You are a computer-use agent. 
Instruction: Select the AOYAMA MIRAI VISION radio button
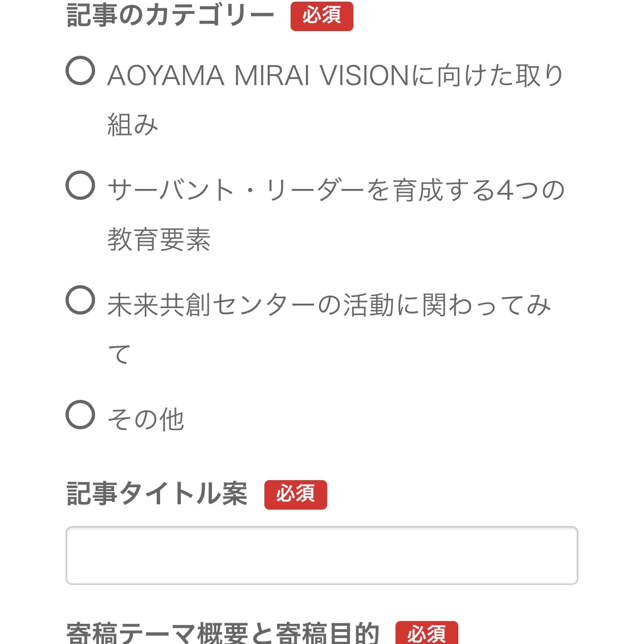pyautogui.click(x=80, y=70)
